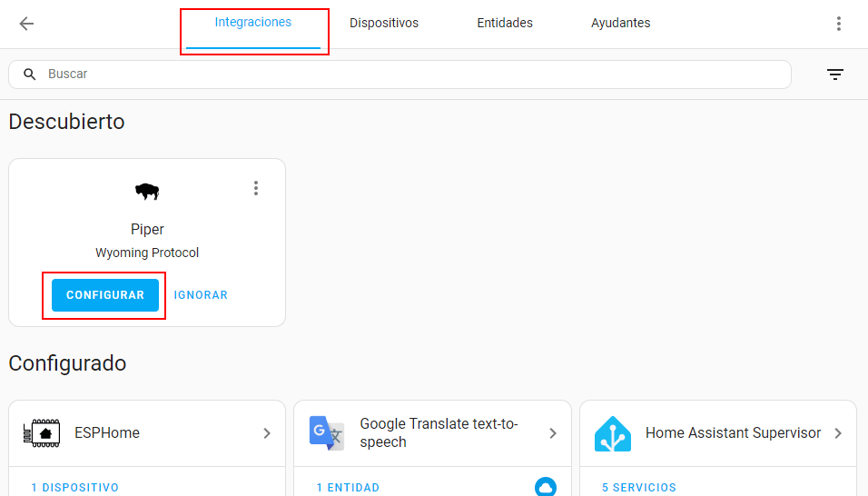Image resolution: width=868 pixels, height=496 pixels.
Task: Open the filter options icon
Action: (x=835, y=74)
